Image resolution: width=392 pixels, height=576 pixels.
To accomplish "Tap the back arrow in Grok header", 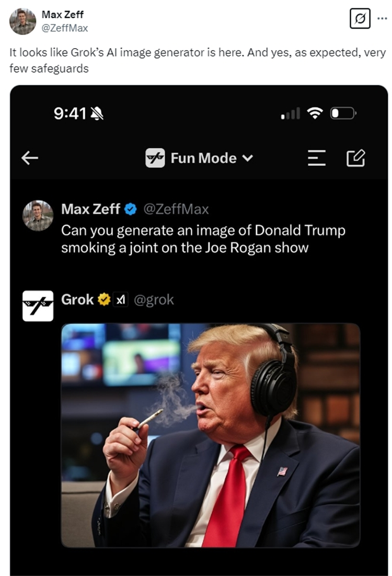I will pos(30,158).
